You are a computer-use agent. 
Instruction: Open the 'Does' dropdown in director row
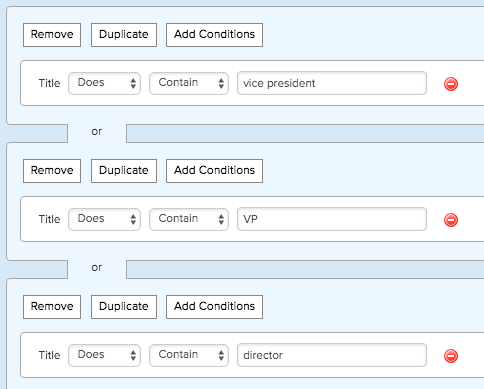pos(104,355)
